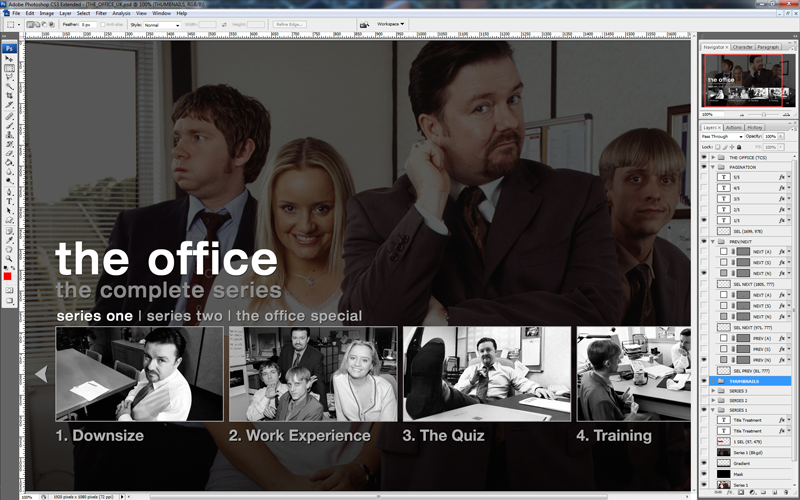This screenshot has width=800, height=500.
Task: Open the Layer menu
Action: [x=65, y=13]
